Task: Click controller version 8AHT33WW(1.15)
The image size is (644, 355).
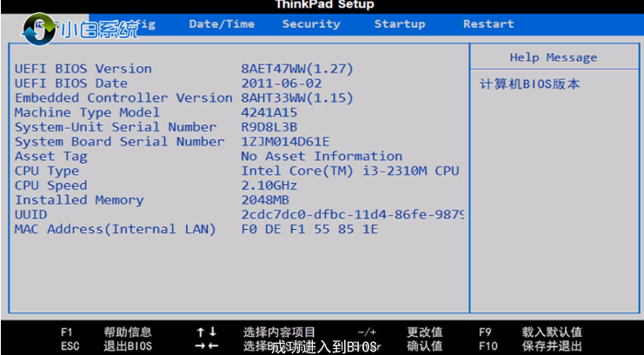Action: (297, 98)
